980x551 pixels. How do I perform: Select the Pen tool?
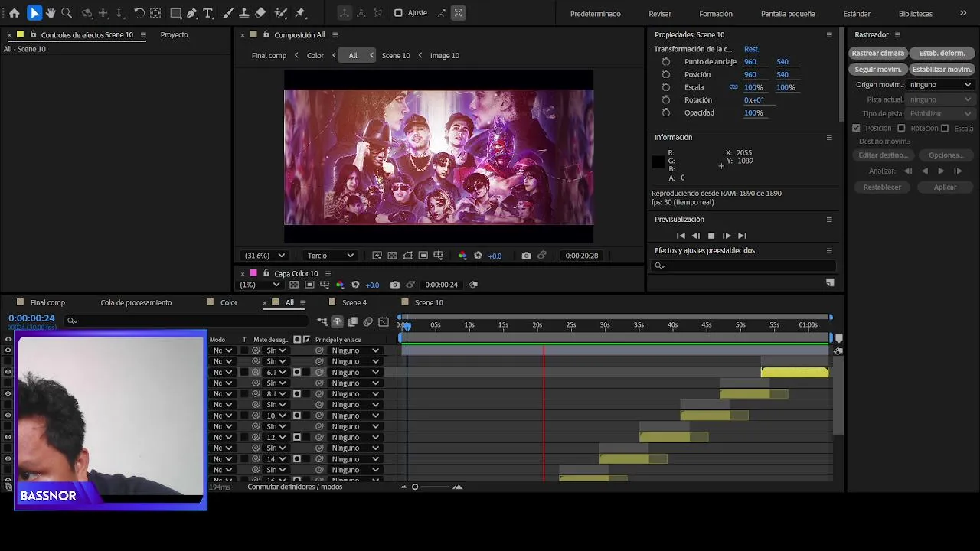191,13
